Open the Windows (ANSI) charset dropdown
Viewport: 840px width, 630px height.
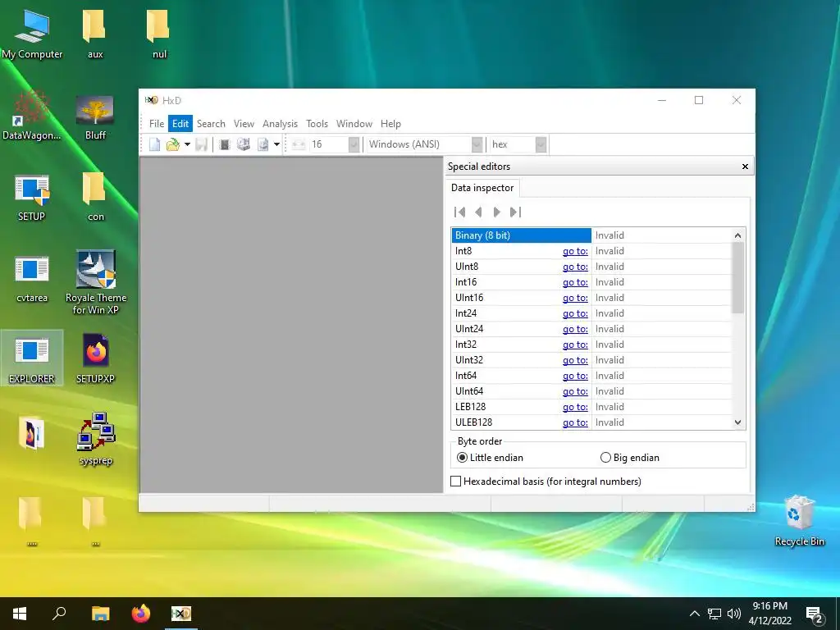(x=477, y=144)
